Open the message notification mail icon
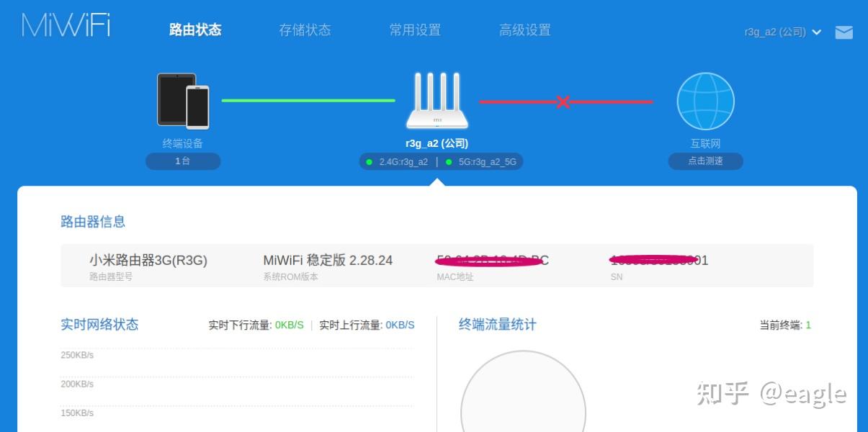 (x=844, y=32)
